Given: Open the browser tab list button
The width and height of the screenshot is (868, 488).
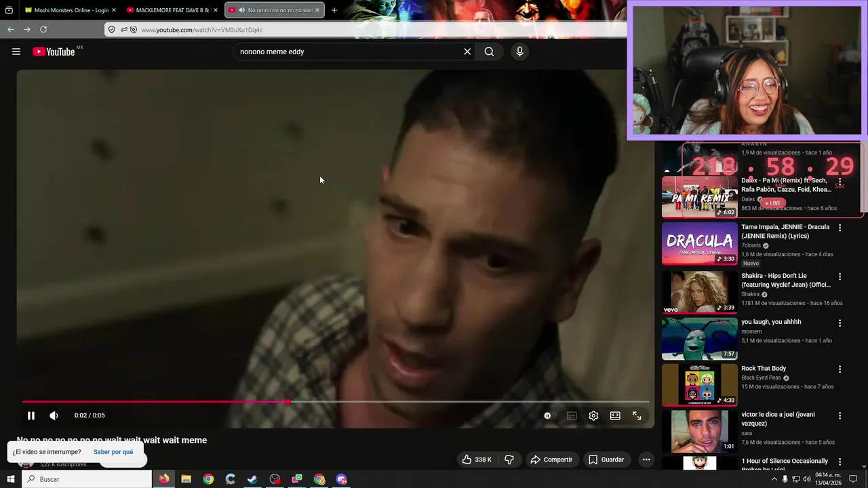Looking at the screenshot, I should coord(9,10).
